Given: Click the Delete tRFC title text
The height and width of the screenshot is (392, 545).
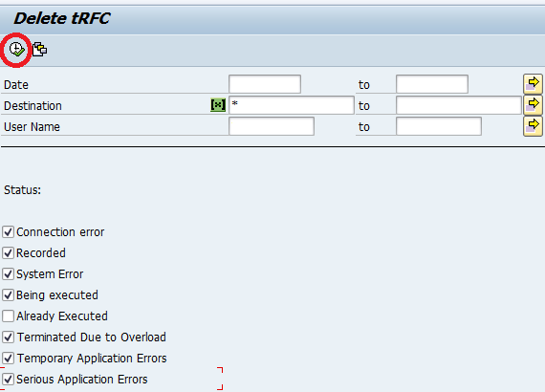Looking at the screenshot, I should pos(62,18).
